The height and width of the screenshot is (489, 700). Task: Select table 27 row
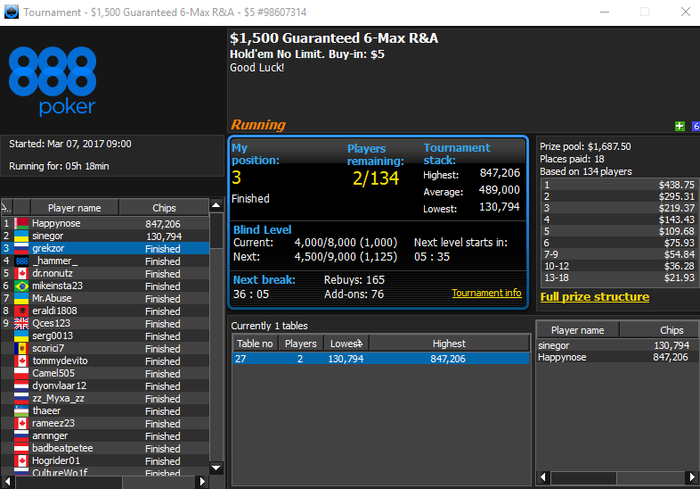[381, 359]
